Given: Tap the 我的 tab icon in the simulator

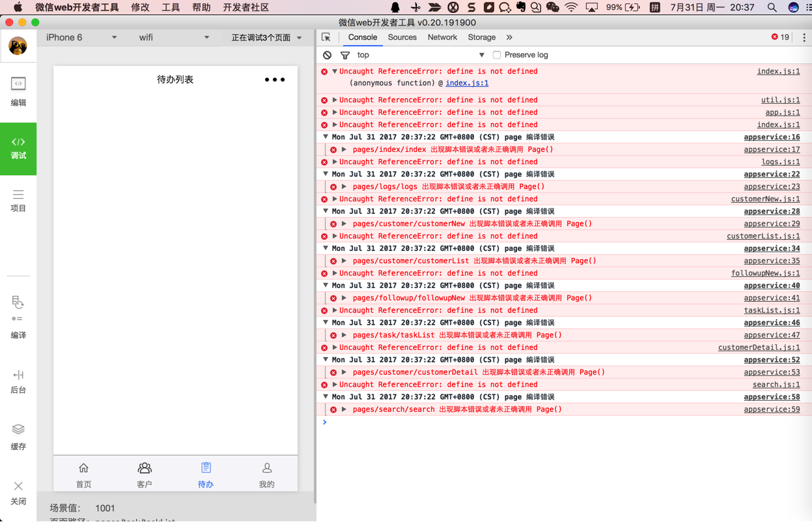Looking at the screenshot, I should [266, 467].
